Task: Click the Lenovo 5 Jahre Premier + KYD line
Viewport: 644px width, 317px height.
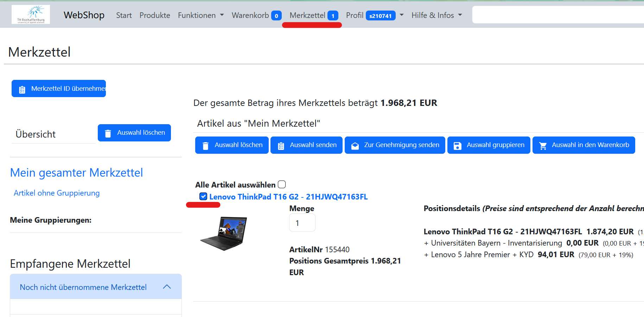Action: [x=528, y=255]
